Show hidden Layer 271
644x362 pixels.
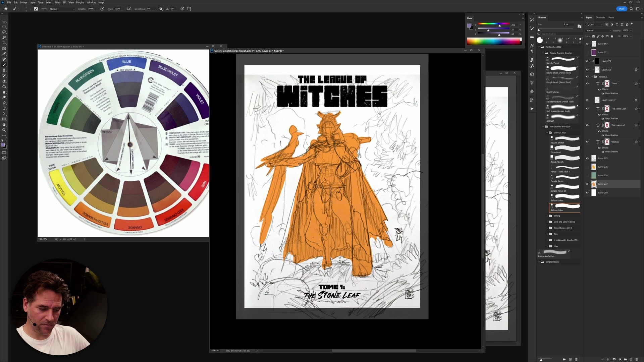[x=587, y=53]
